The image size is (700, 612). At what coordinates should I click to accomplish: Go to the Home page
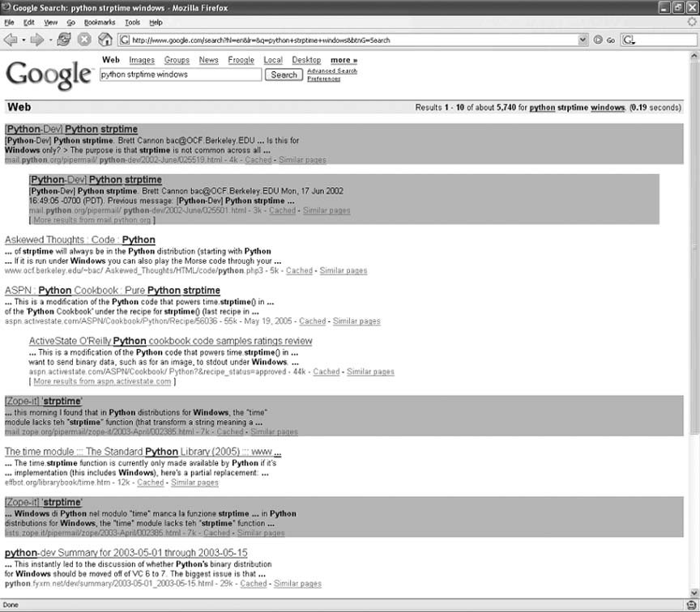105,39
